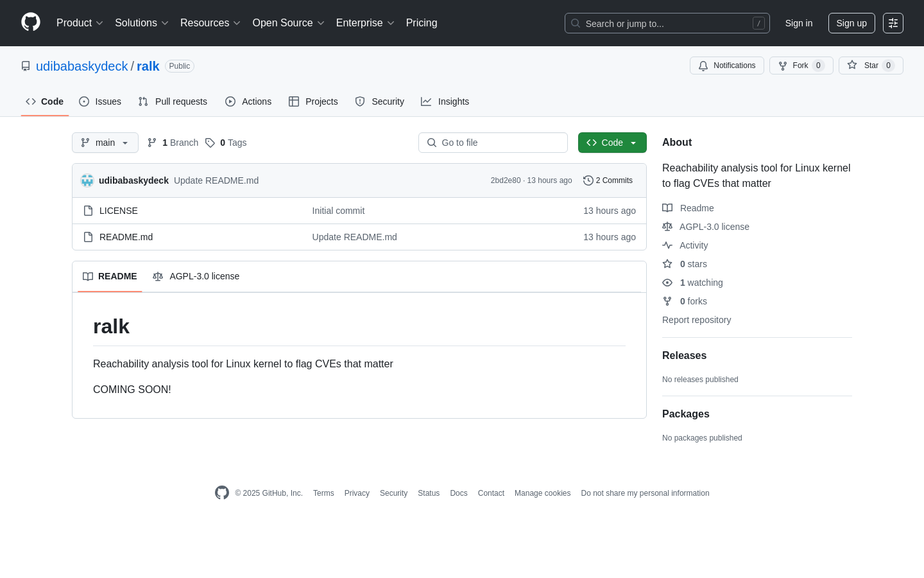
Task: View the 0 stars link
Action: [x=685, y=264]
